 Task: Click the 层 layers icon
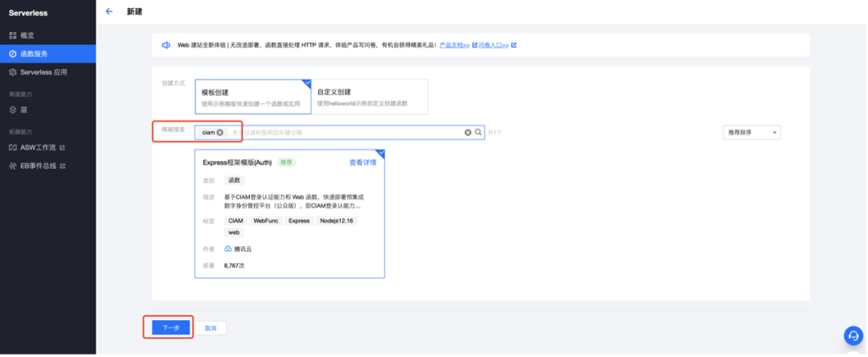click(13, 110)
